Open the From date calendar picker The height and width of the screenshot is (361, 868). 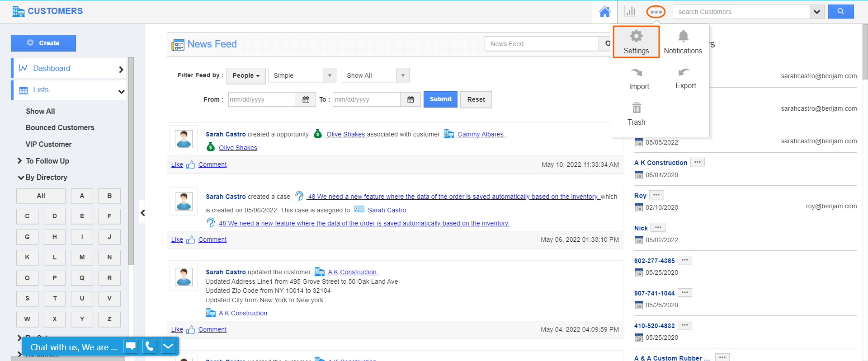306,99
